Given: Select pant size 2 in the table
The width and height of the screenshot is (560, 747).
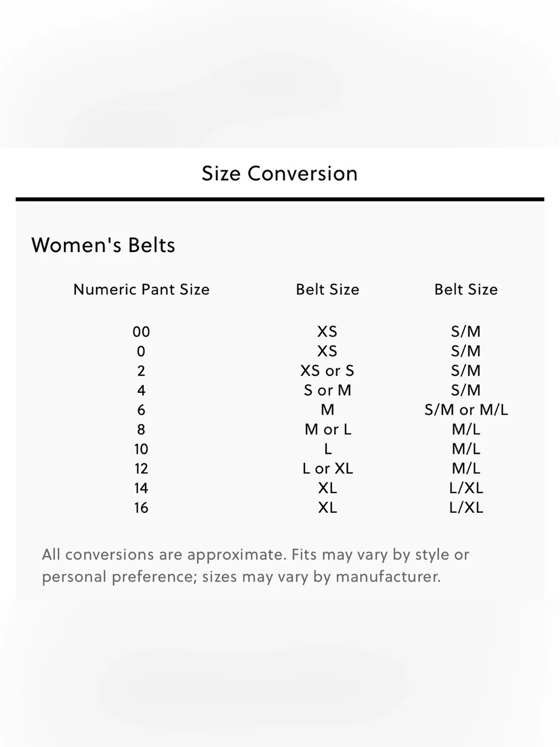Looking at the screenshot, I should [x=141, y=371].
